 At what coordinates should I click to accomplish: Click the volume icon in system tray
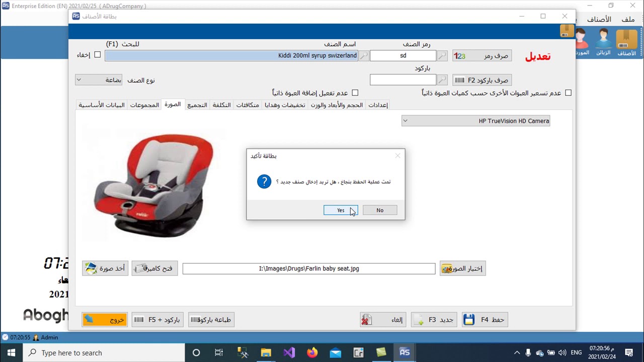coord(562,352)
